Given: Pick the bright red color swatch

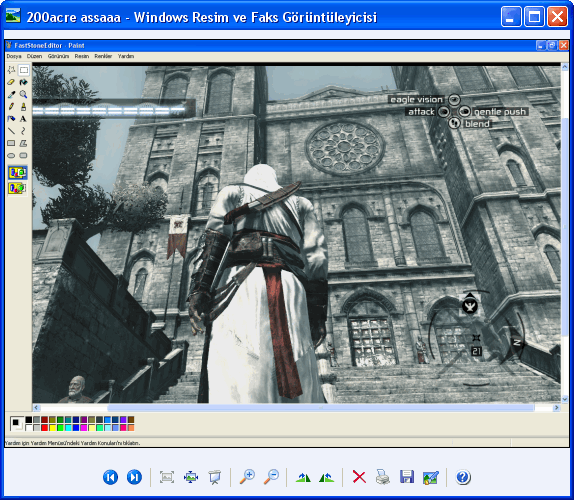Looking at the screenshot, I should (x=45, y=428).
